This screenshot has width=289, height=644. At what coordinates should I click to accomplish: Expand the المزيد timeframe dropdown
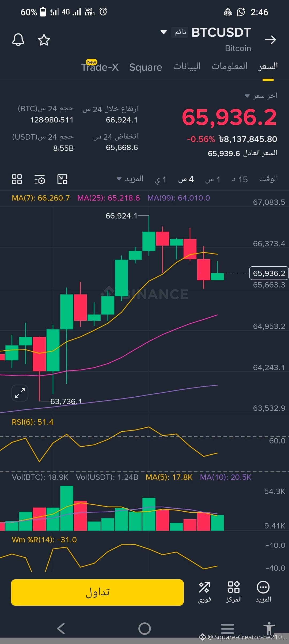pos(130,179)
